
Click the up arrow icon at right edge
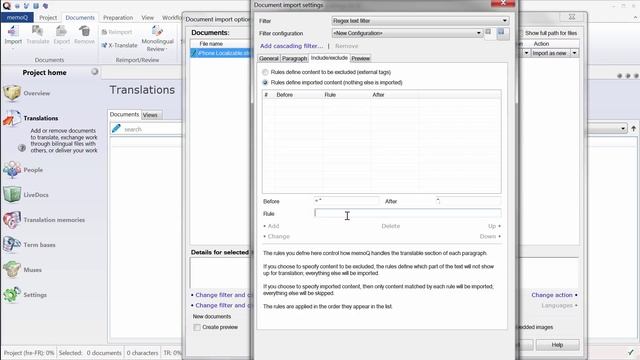pos(633,129)
